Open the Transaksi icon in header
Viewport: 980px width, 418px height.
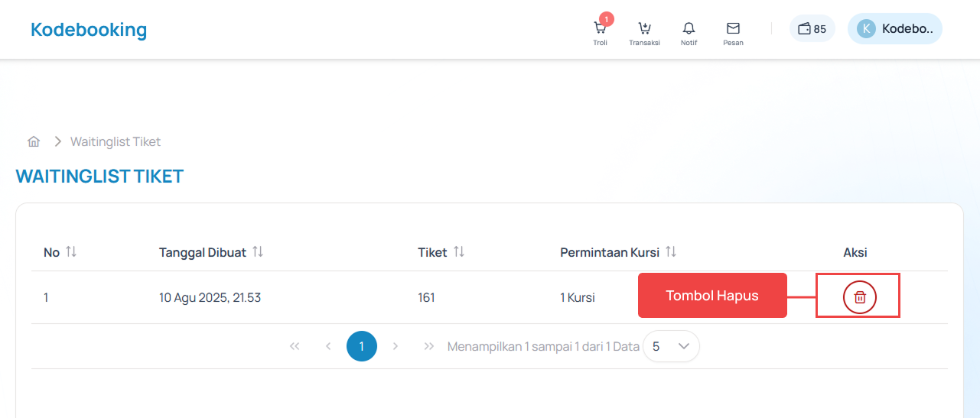point(644,29)
